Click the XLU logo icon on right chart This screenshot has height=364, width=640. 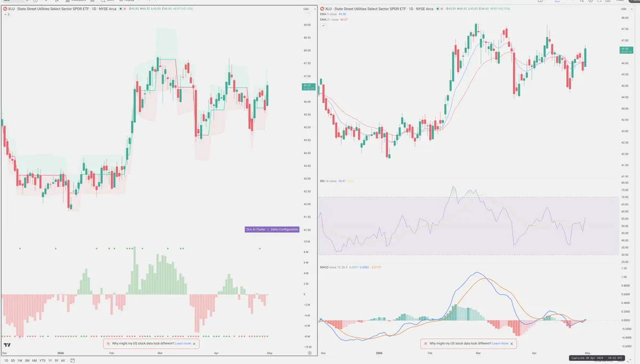(x=322, y=9)
